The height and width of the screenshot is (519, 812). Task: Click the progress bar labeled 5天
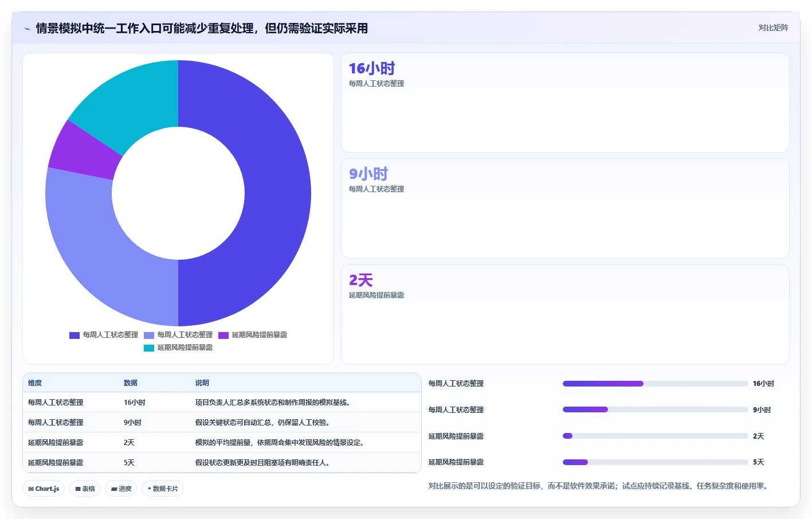click(656, 462)
